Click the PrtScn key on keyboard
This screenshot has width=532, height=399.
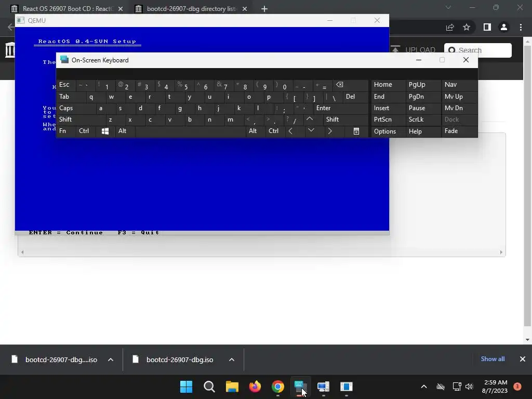point(389,119)
